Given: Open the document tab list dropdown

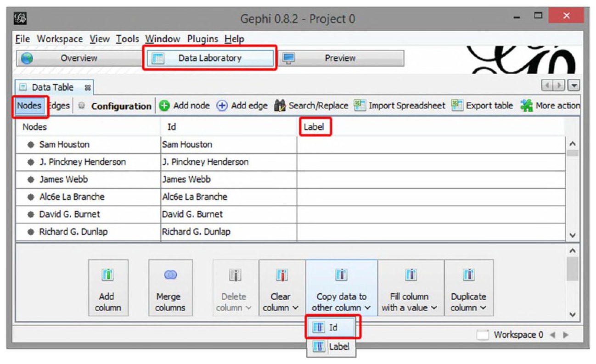Looking at the screenshot, I should [x=574, y=86].
